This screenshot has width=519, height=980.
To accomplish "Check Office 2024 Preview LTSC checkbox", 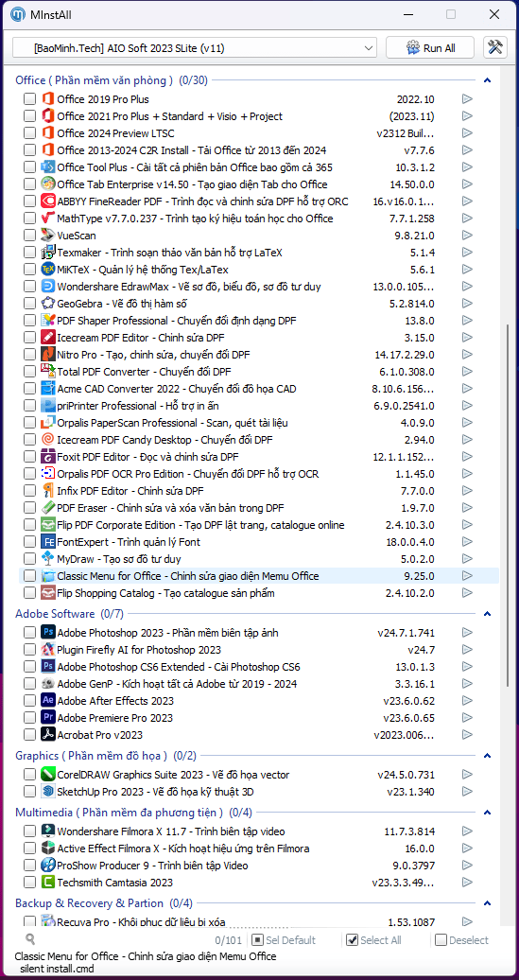I will tap(29, 133).
